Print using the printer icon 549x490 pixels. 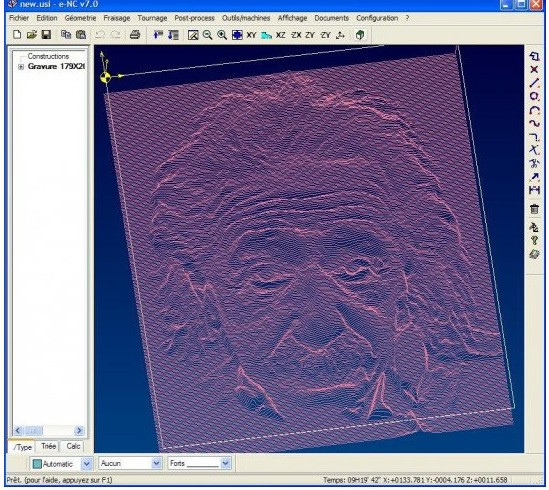tap(135, 34)
